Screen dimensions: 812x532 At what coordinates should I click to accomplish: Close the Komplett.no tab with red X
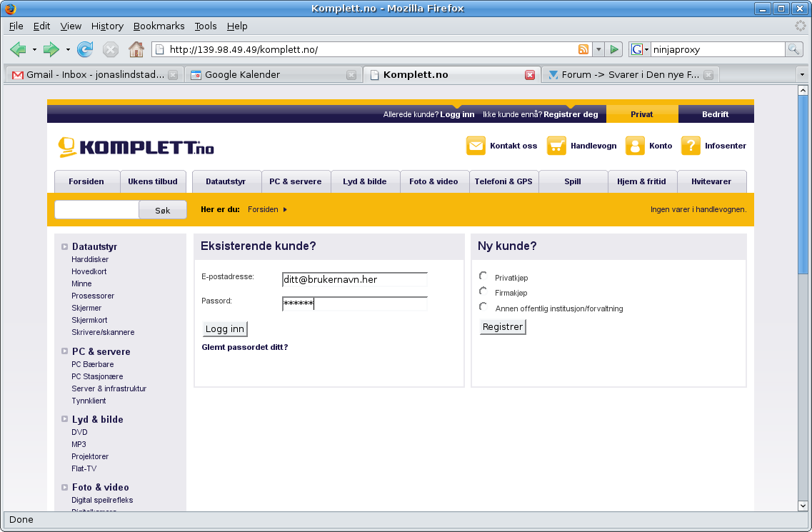530,74
